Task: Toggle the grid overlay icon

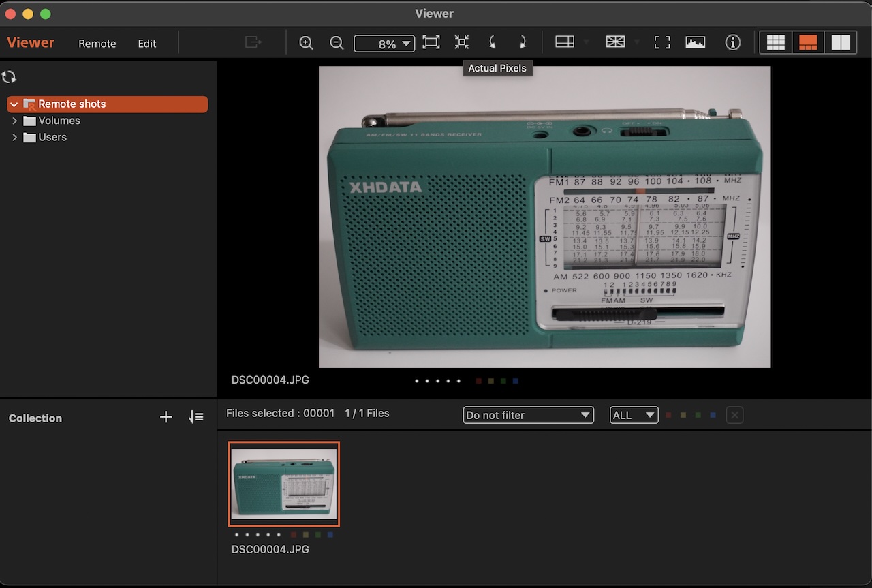Action: click(615, 42)
